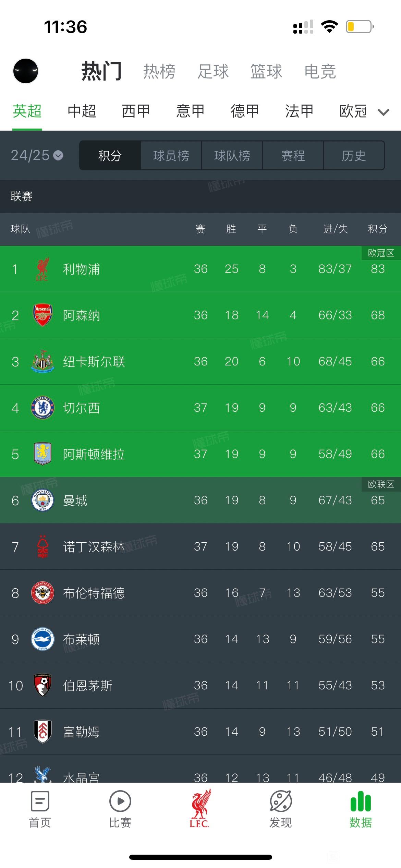Open the 24/25 season dropdown
This screenshot has height=868, width=401.
click(37, 155)
